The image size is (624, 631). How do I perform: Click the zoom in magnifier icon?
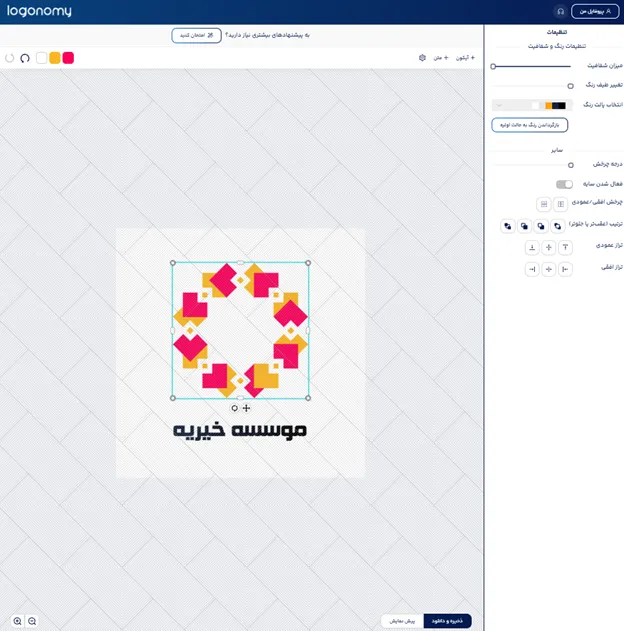(x=17, y=621)
